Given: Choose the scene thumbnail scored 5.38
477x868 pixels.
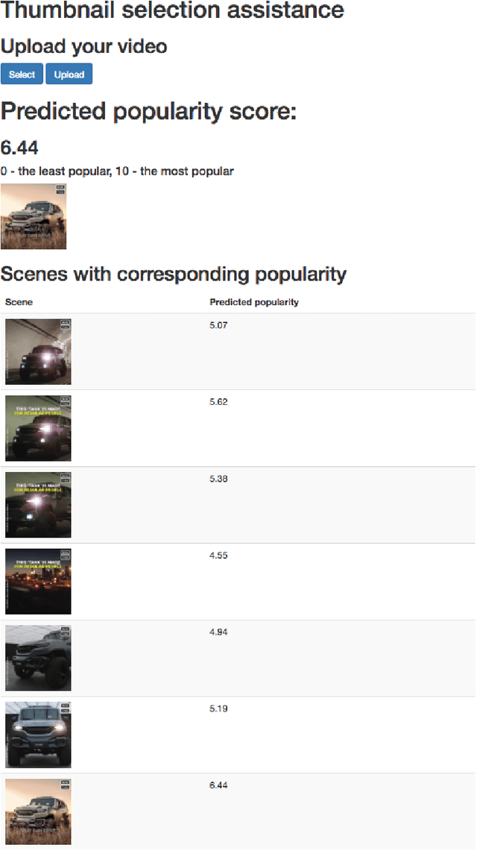Looking at the screenshot, I should (38, 505).
